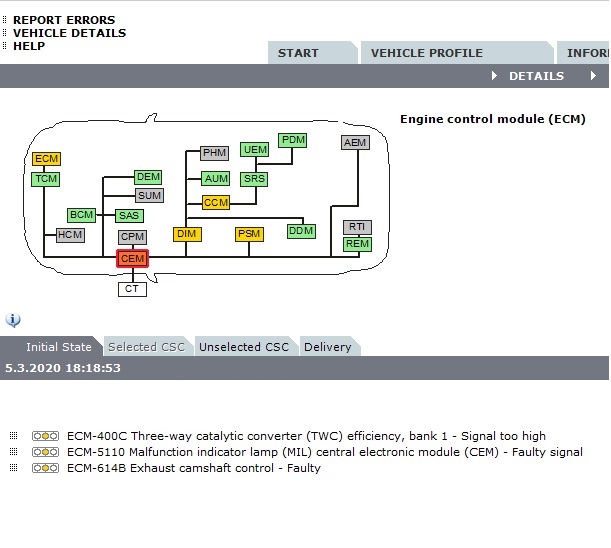Image resolution: width=611 pixels, height=548 pixels.
Task: Expand the ECM-5110 fault code entry
Action: [x=14, y=451]
